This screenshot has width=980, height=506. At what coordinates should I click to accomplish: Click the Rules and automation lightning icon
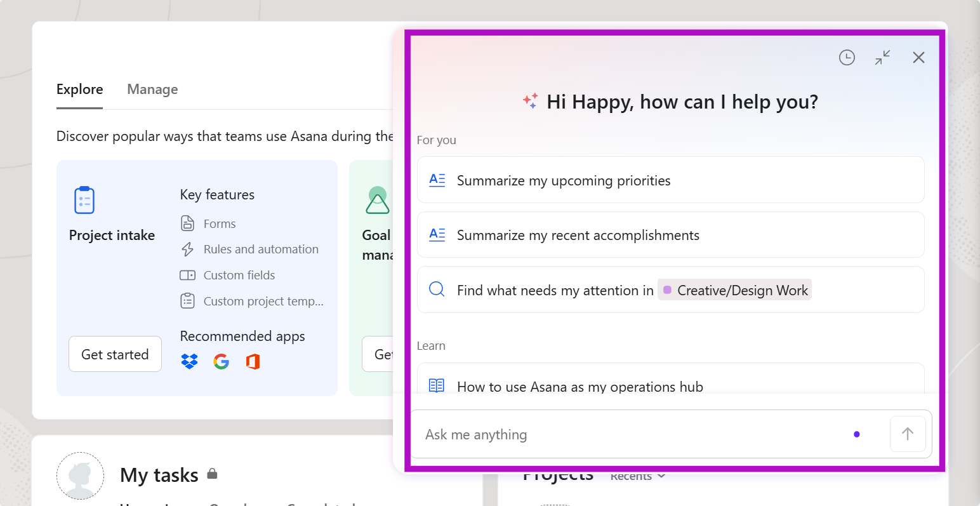coord(187,250)
